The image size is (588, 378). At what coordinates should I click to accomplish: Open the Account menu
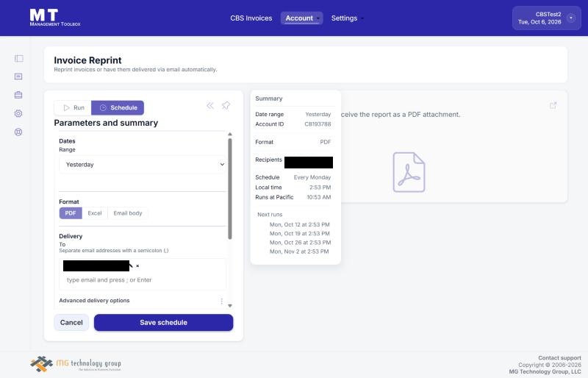pos(302,18)
